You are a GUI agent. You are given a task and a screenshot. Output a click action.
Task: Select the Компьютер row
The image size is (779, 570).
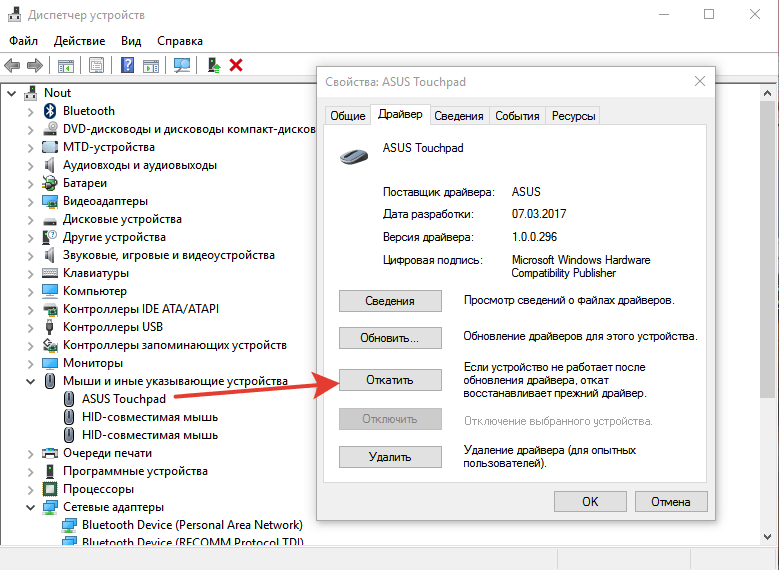(x=94, y=291)
